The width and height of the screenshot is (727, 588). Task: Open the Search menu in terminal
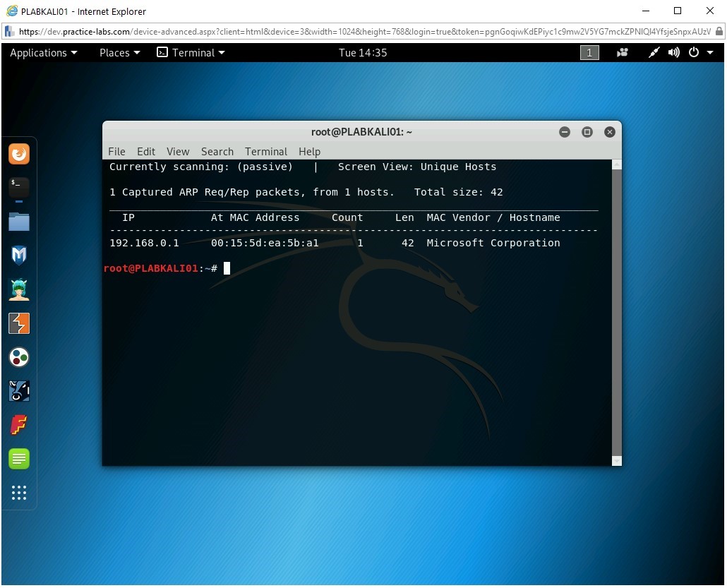[217, 152]
